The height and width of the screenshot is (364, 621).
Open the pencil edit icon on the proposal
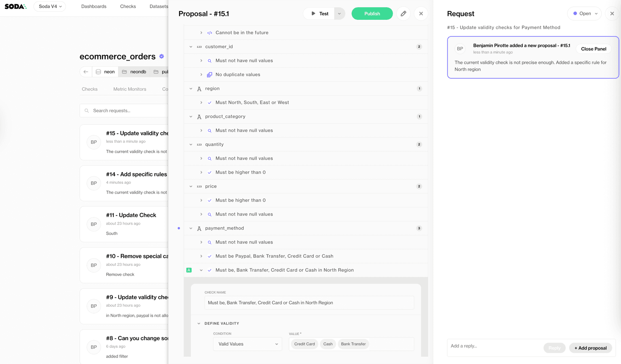403,13
